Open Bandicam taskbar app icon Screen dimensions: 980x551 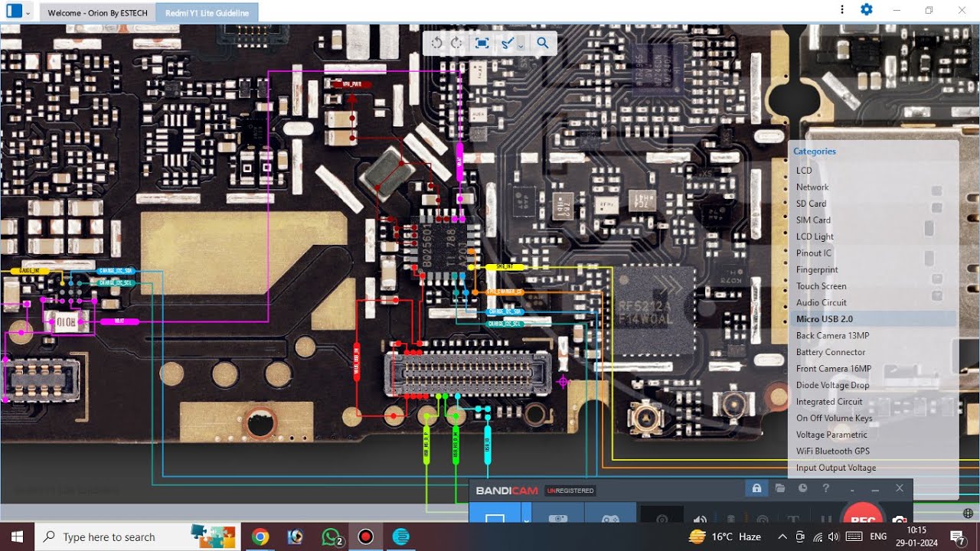366,537
